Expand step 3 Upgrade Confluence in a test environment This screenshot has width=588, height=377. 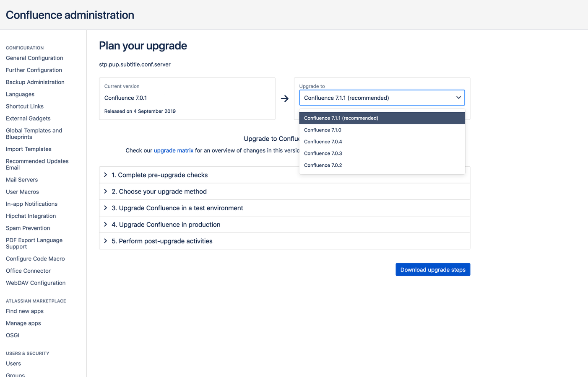[284, 208]
